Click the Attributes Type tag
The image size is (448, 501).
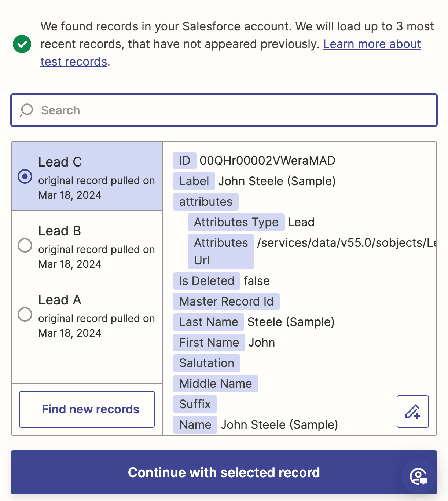[236, 222]
